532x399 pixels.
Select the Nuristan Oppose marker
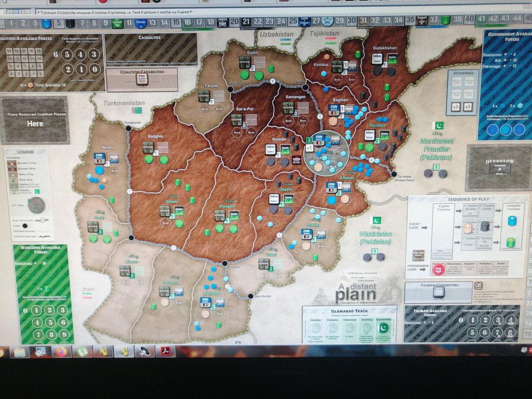[384, 135]
